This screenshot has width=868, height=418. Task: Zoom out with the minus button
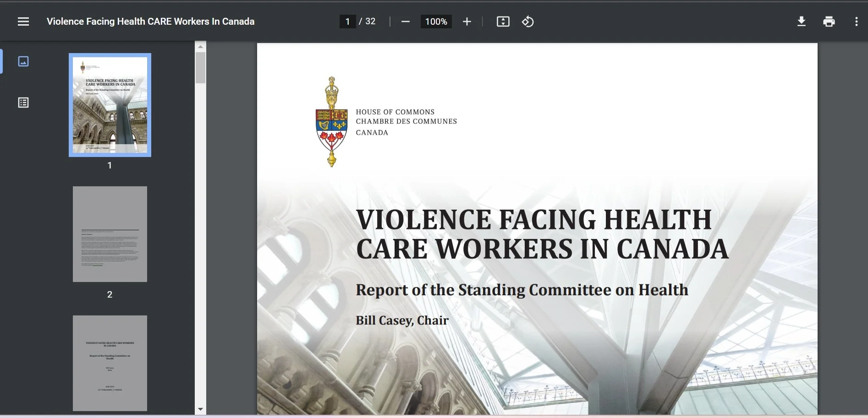point(405,22)
